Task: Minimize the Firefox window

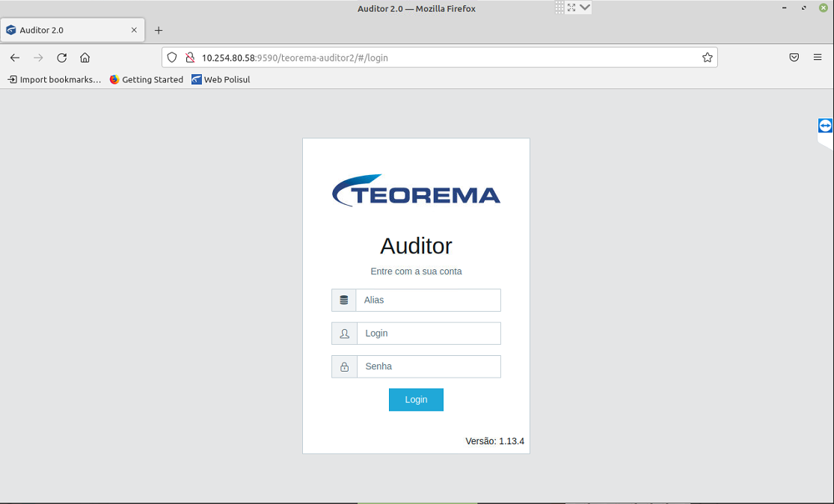Action: click(784, 8)
